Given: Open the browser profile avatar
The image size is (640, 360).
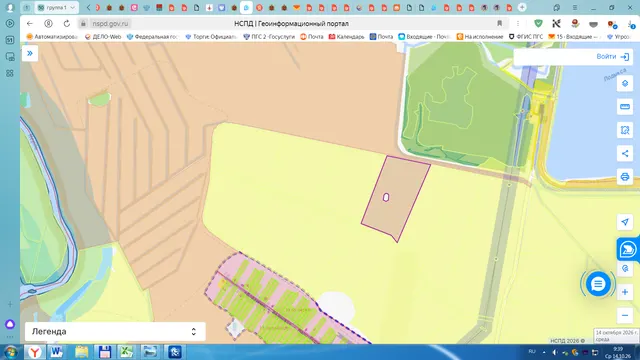Looking at the screenshot, I should pyautogui.click(x=10, y=7).
